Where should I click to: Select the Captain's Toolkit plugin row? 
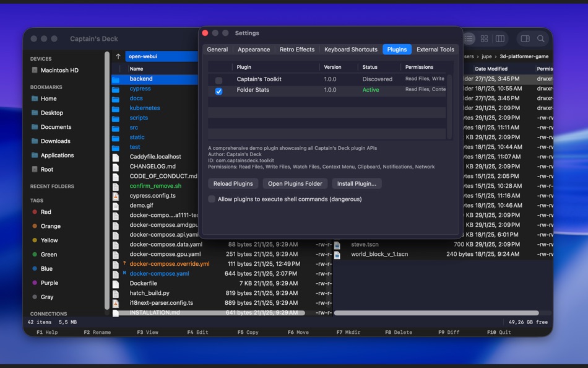(327, 79)
